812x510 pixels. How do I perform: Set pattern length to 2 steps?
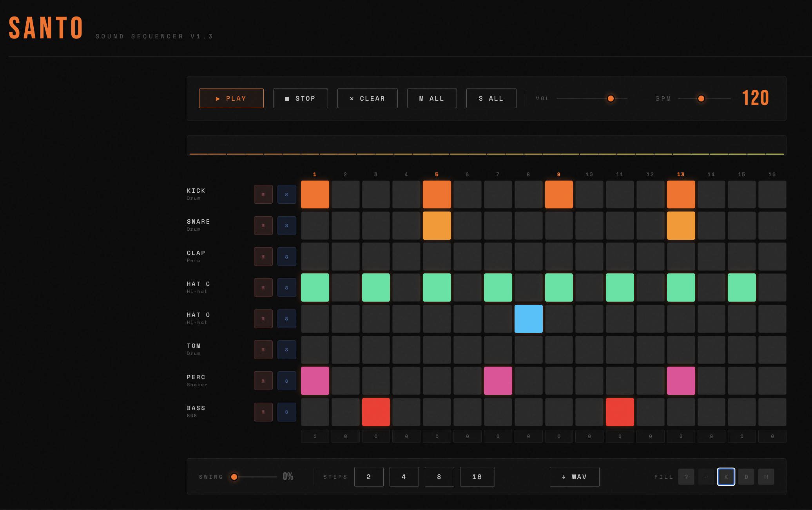[x=369, y=477]
